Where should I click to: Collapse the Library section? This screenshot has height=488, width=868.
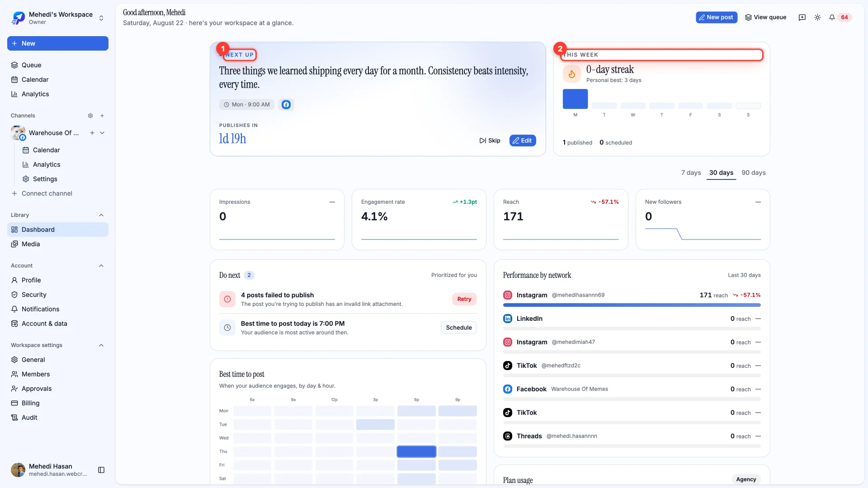point(101,215)
